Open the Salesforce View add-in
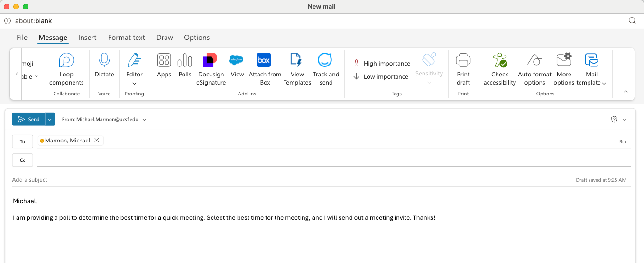The height and width of the screenshot is (263, 644). (237, 65)
